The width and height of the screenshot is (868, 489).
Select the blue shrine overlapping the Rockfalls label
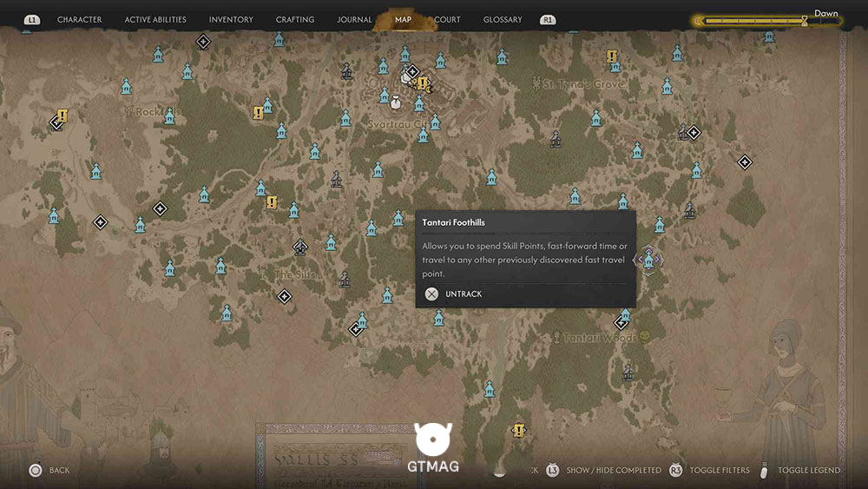coord(169,116)
